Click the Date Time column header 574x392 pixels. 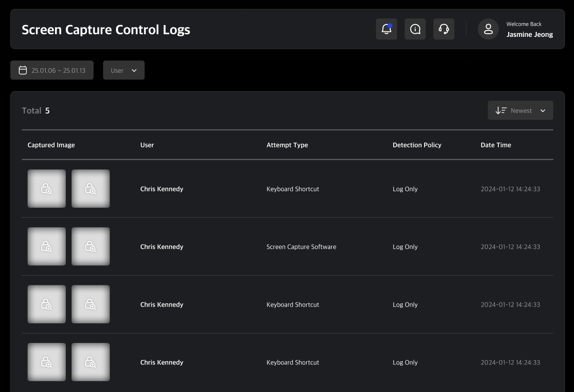pos(496,145)
